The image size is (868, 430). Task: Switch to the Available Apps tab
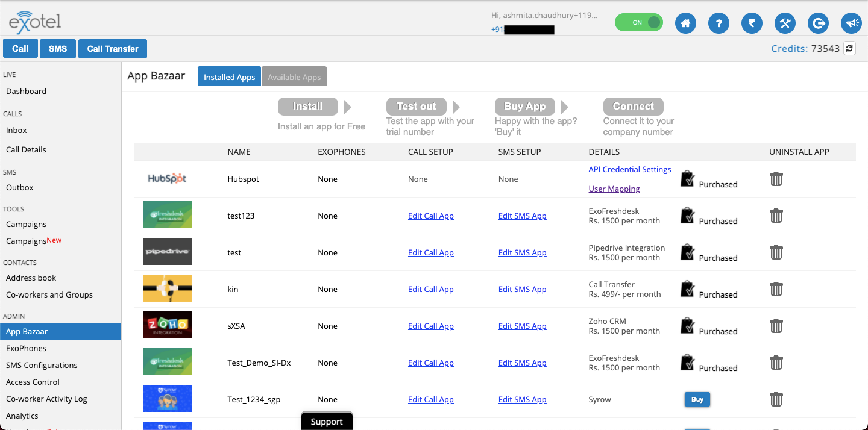(x=294, y=76)
